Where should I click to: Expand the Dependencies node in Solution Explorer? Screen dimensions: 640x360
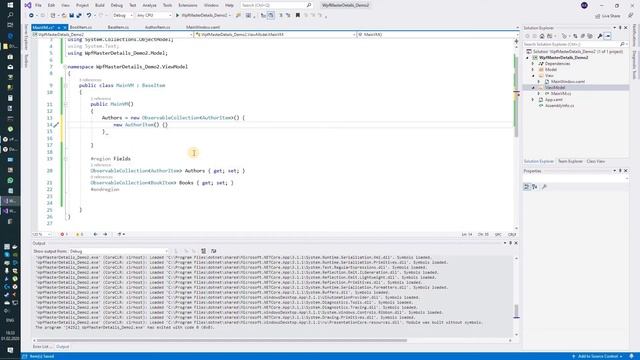point(533,64)
